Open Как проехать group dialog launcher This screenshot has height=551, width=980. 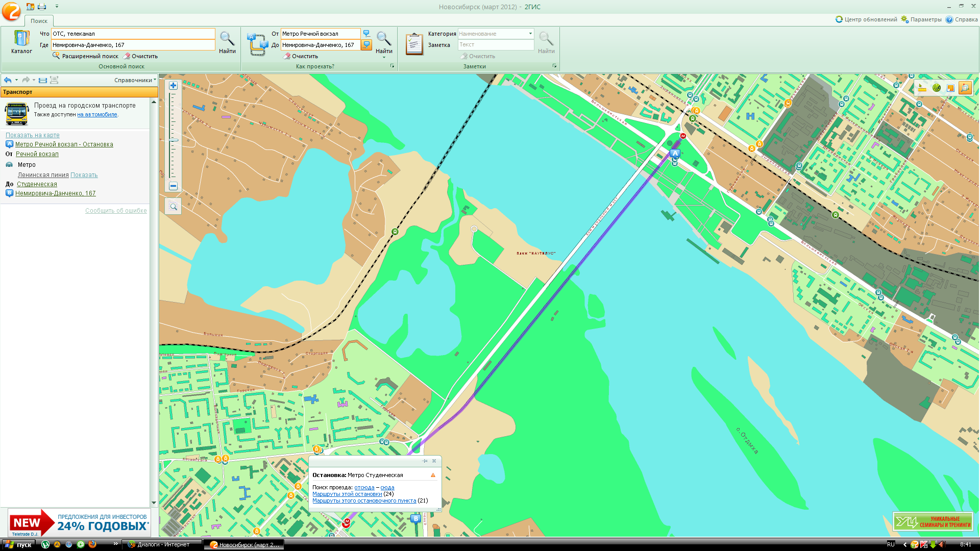point(392,66)
